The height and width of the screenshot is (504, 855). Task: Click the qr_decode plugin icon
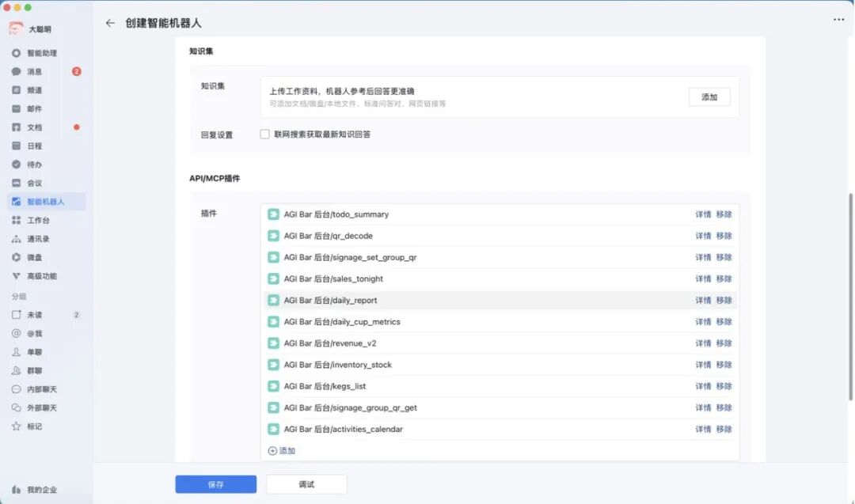[x=273, y=236]
